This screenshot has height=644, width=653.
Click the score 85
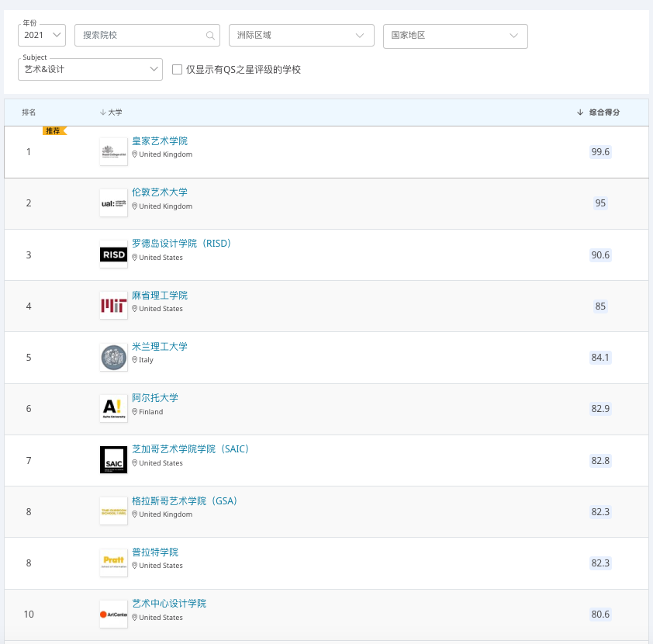(x=600, y=306)
